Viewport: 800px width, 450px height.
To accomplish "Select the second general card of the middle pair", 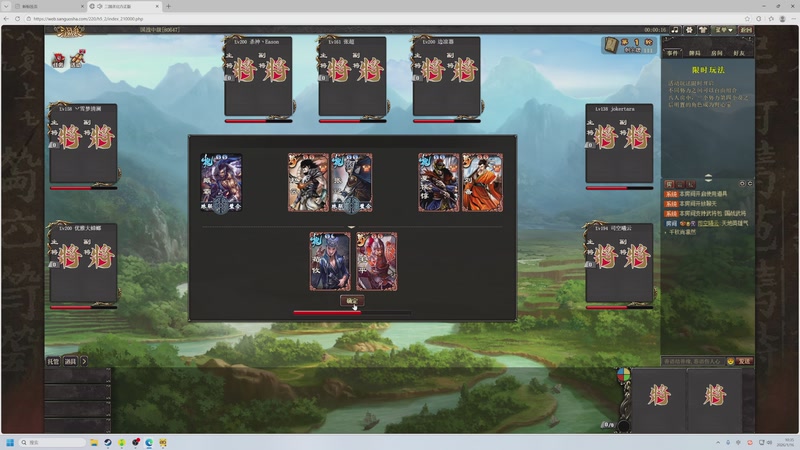I will coord(352,183).
